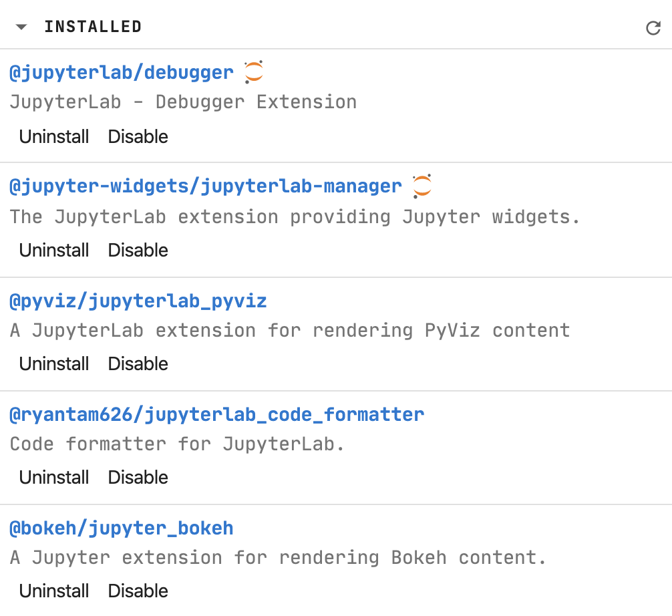Viewport: 672px width, 616px height.
Task: Uninstall the jupyterlab_pyviz extension
Action: click(53, 363)
